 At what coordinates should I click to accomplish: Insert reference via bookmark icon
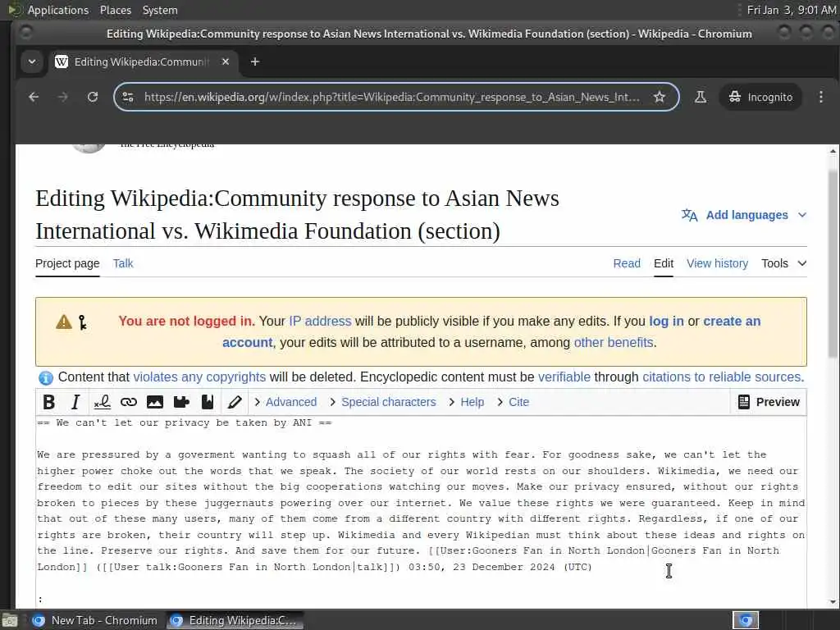[x=208, y=402]
